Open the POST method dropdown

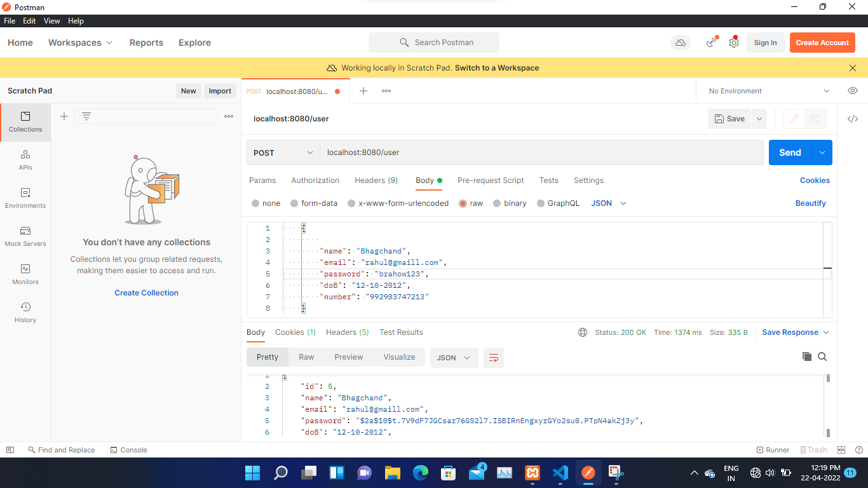point(282,152)
